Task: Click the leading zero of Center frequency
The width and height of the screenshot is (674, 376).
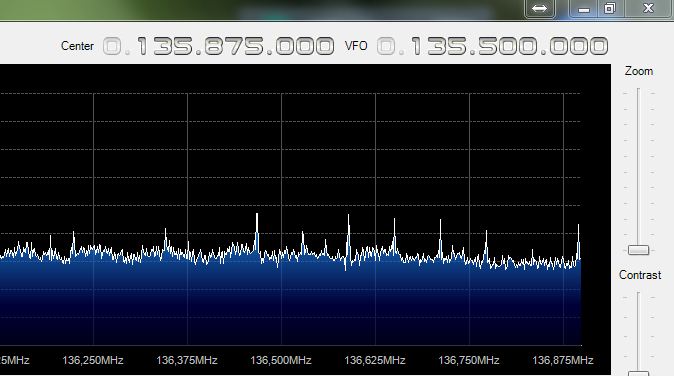Action: tap(112, 46)
